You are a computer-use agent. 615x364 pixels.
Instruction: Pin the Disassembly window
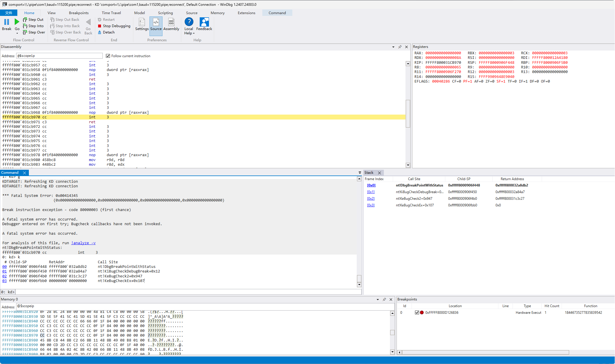tap(400, 47)
